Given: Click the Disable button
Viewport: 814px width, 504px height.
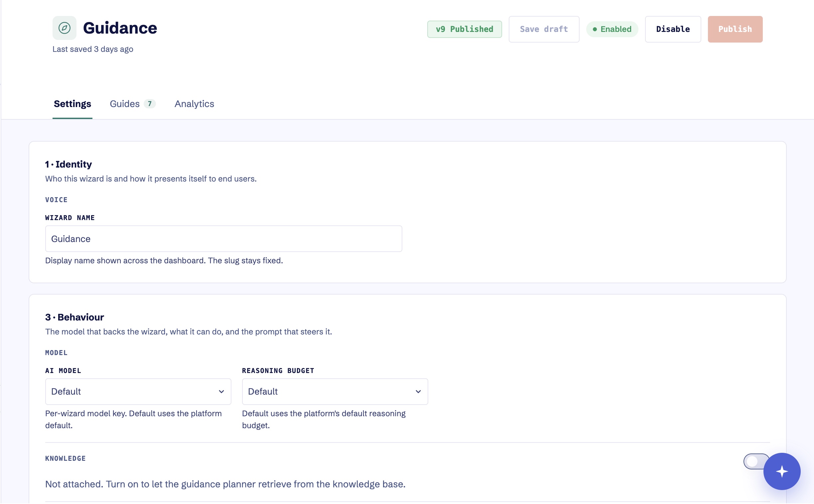Looking at the screenshot, I should [x=673, y=29].
